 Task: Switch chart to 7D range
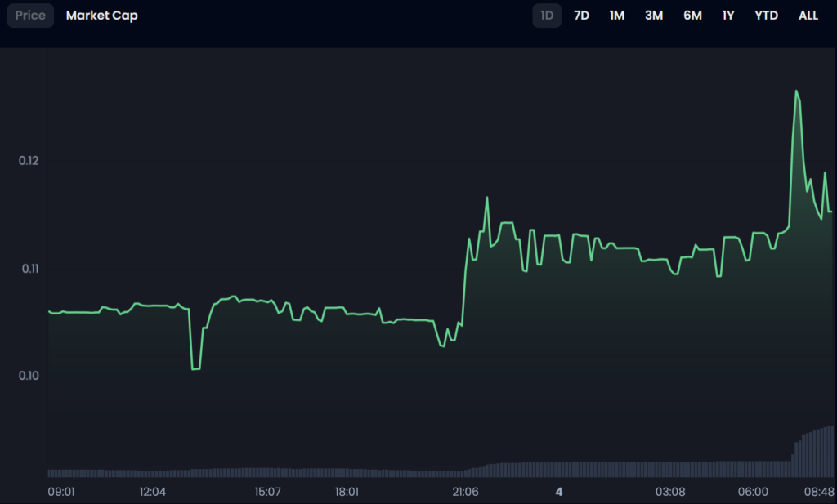pos(581,16)
